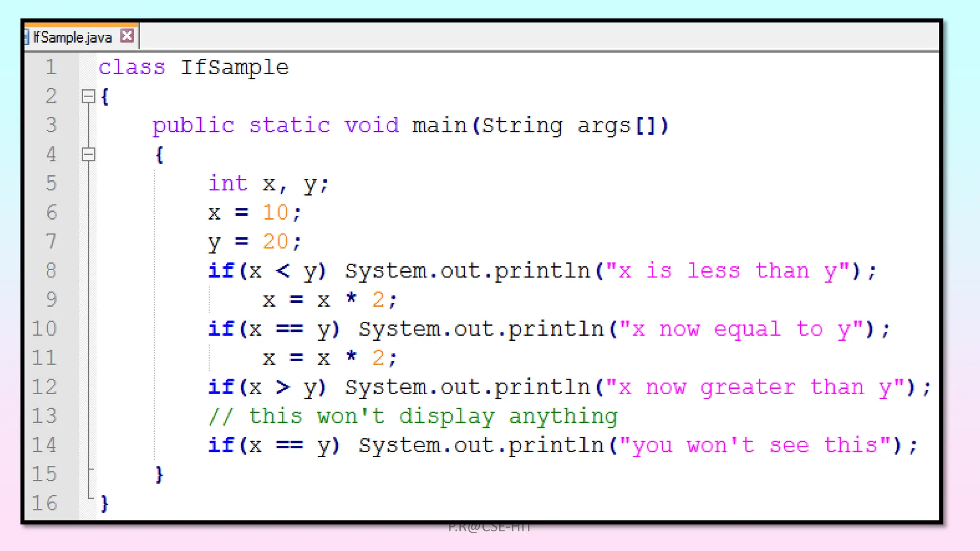Click line number 13 in the margin
Screen dimensions: 980x551
pos(45,416)
